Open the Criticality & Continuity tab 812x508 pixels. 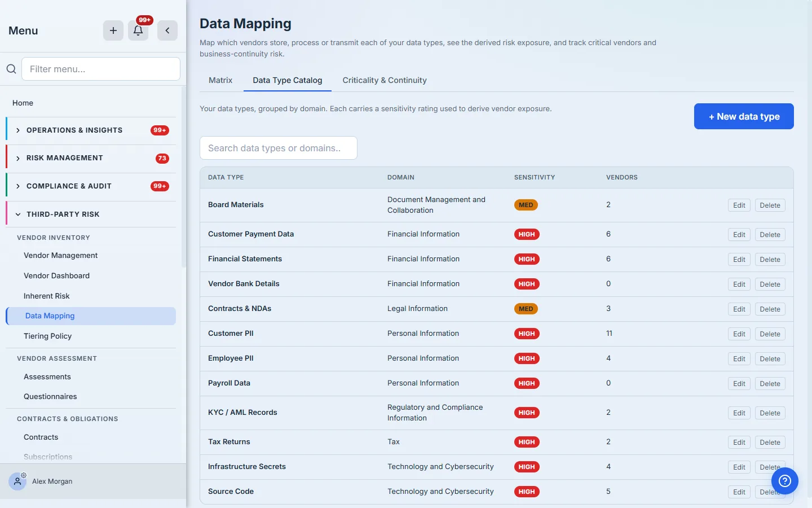pyautogui.click(x=385, y=80)
